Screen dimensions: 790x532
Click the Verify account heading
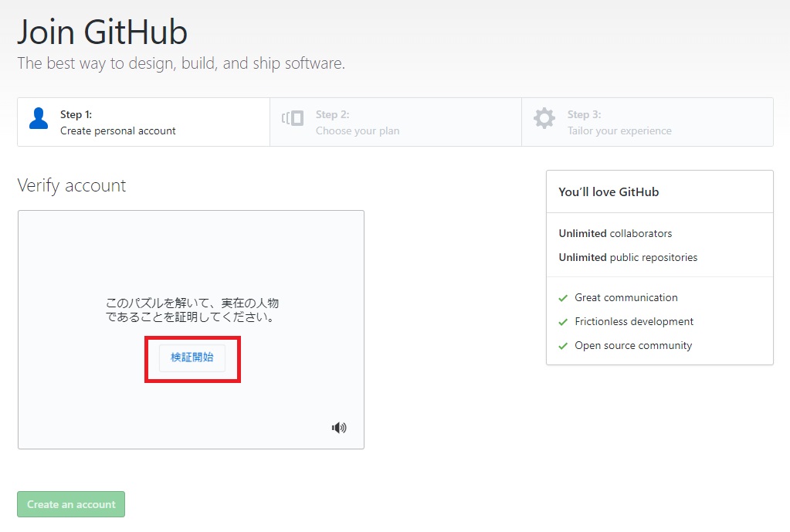72,185
